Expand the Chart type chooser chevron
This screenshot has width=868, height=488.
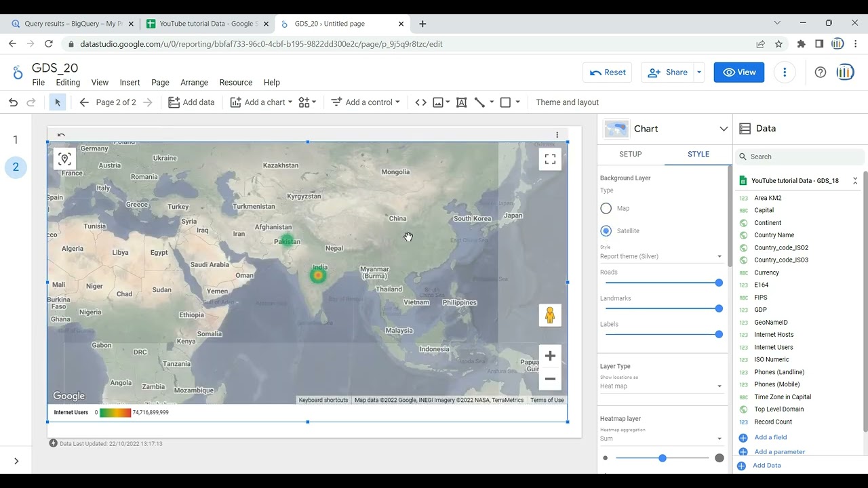point(724,129)
